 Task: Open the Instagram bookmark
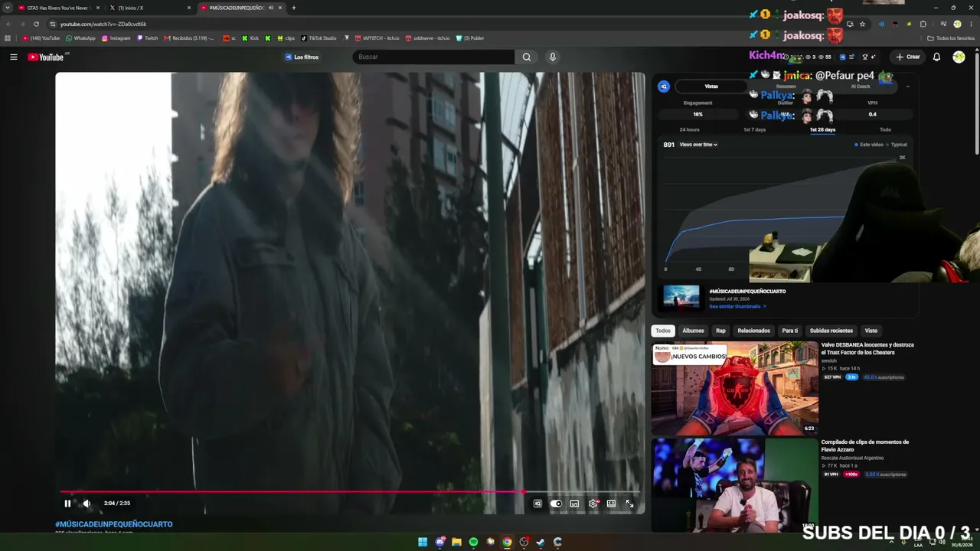tap(116, 37)
